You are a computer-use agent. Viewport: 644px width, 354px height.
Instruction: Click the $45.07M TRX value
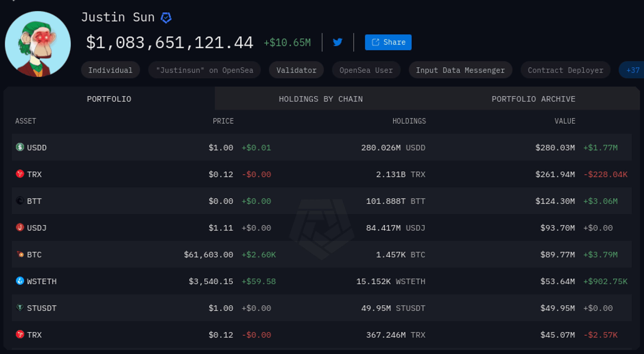558,335
